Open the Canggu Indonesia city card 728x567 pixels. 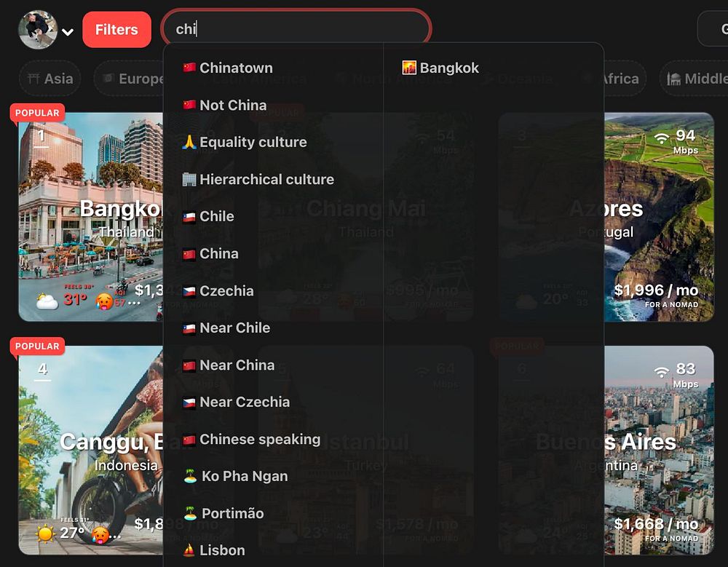(91, 450)
